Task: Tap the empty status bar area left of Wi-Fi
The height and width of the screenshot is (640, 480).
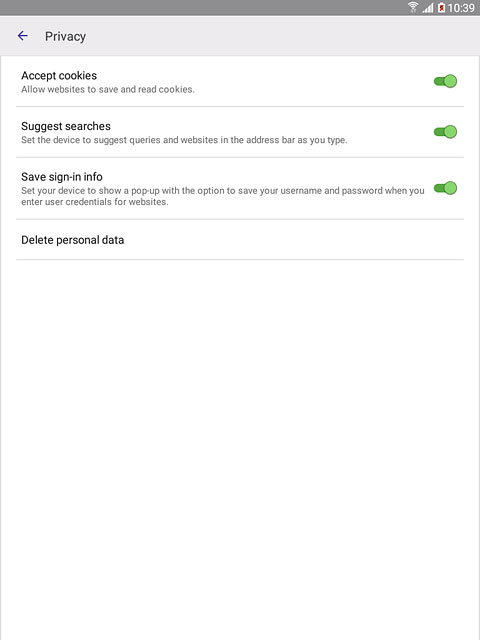Action: click(202, 8)
